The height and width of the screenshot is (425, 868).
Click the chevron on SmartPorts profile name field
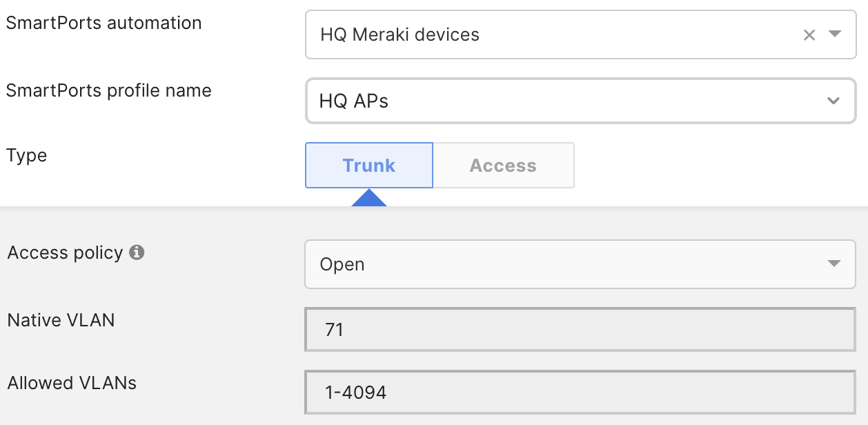tap(834, 100)
